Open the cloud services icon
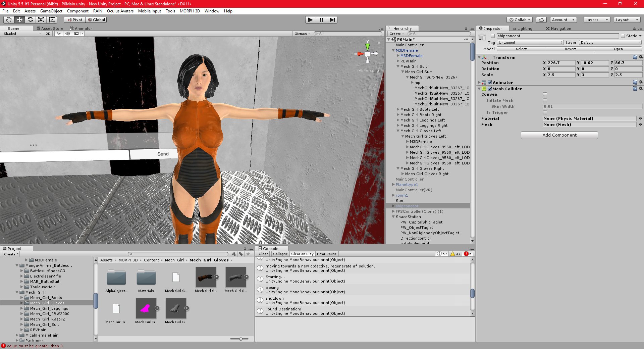 click(541, 20)
